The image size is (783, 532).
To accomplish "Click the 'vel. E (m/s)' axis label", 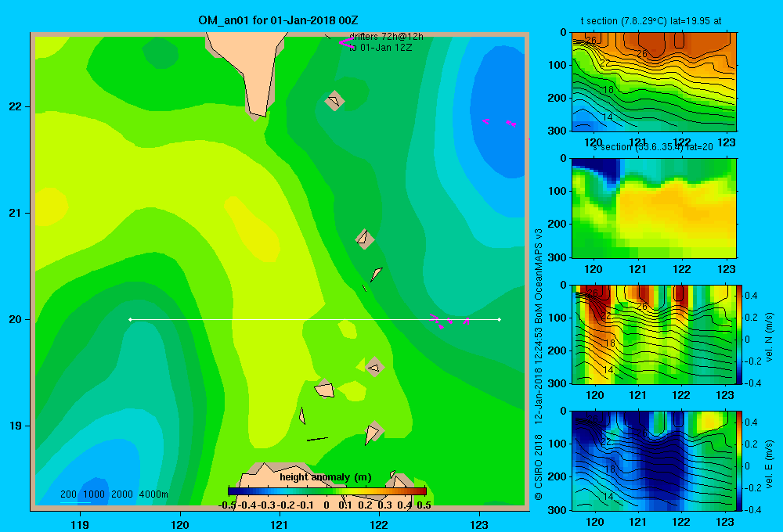I will [769, 463].
